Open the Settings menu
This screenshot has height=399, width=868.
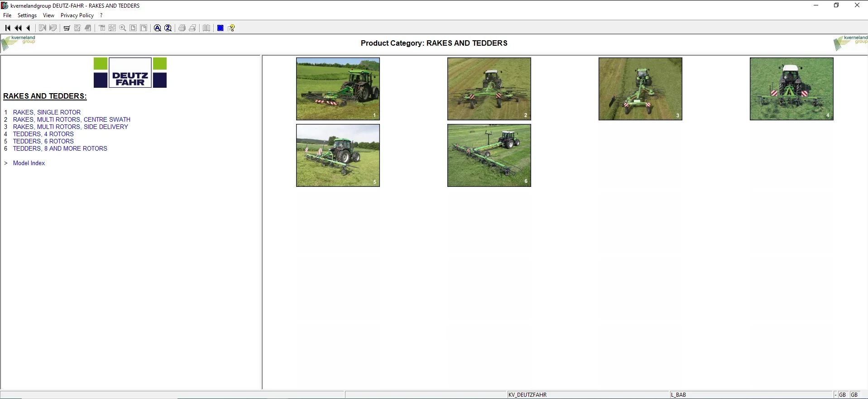pyautogui.click(x=27, y=15)
